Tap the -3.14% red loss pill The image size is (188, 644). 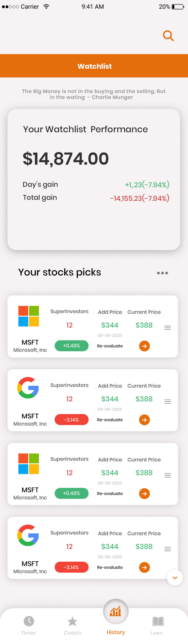[72, 420]
